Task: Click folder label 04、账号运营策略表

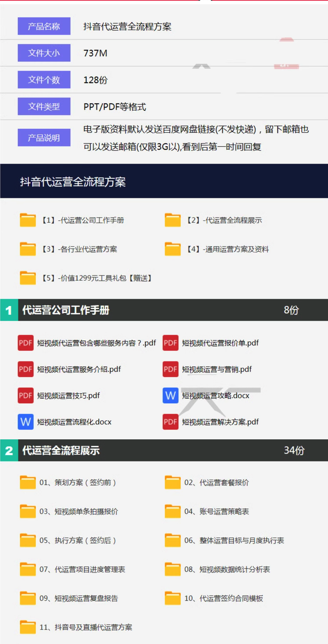Action: coord(217,512)
